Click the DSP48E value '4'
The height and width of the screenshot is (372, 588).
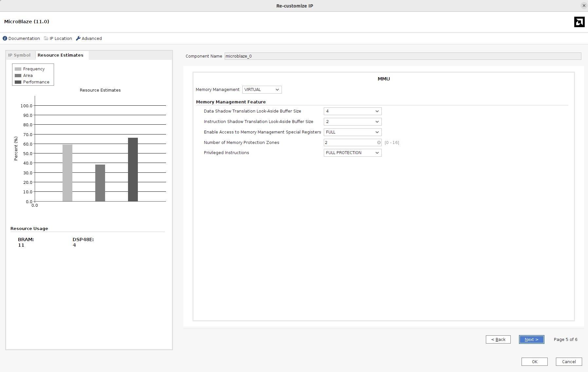pos(74,245)
